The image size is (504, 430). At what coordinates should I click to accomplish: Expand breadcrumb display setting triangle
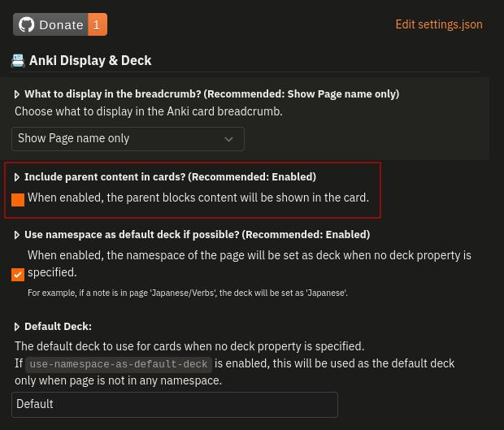point(17,94)
